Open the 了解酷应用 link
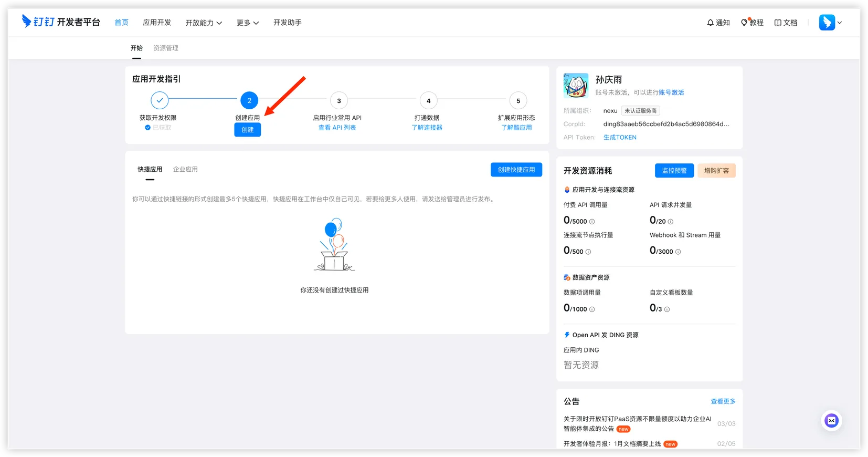Screen dimensions: 868x457 (x=517, y=128)
